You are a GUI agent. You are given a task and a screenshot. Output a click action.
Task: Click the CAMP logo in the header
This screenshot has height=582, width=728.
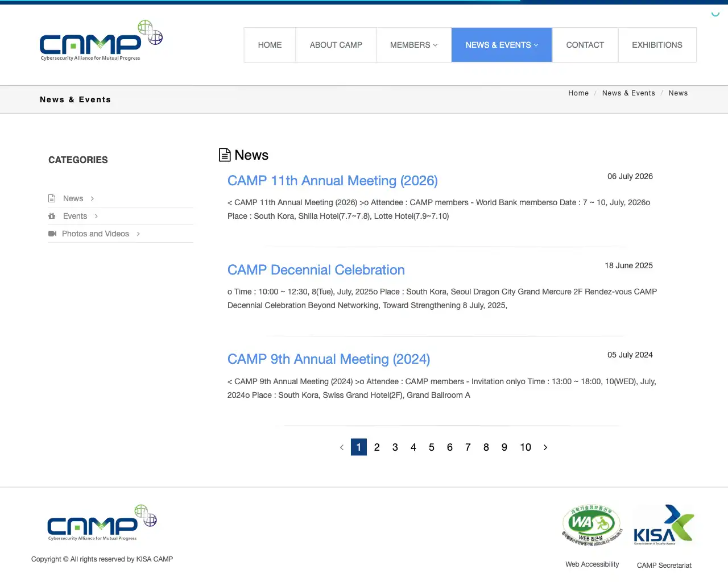pyautogui.click(x=101, y=41)
